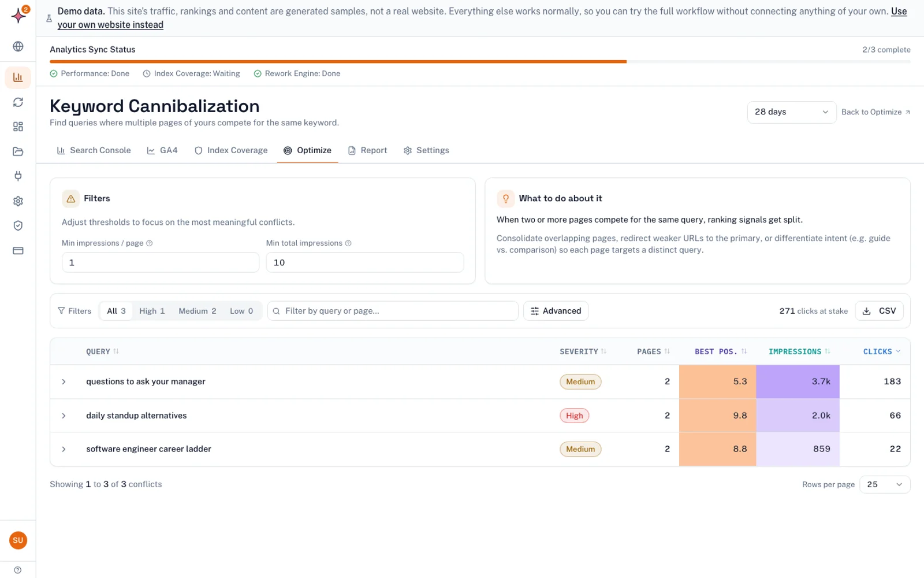Click info icon next to Min total impressions
Screen dimensions: 924x578
tap(348, 243)
